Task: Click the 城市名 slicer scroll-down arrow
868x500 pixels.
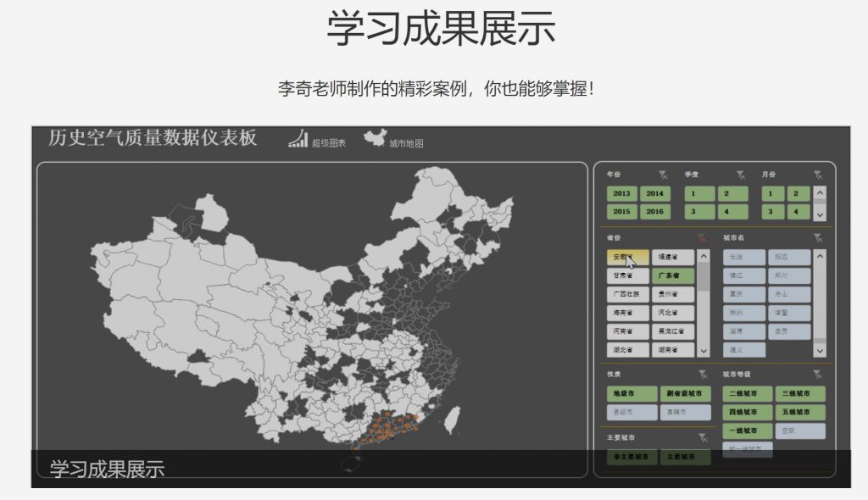Action: pyautogui.click(x=820, y=351)
